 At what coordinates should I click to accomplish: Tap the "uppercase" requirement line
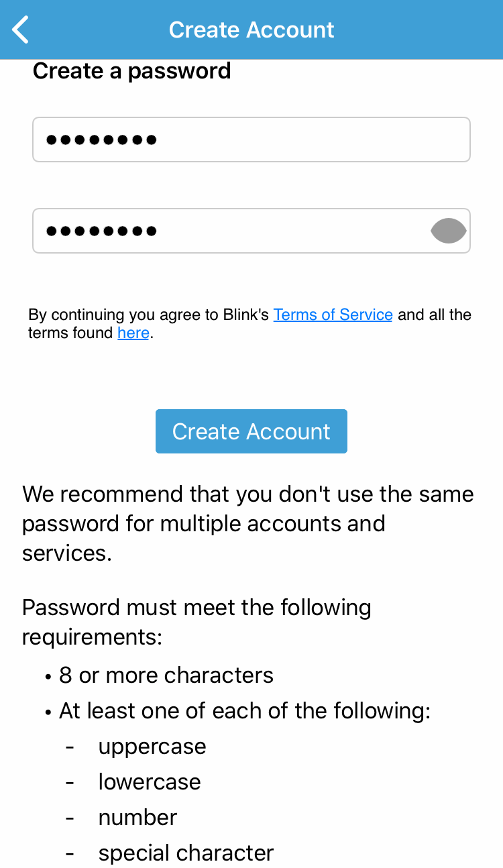click(x=152, y=747)
